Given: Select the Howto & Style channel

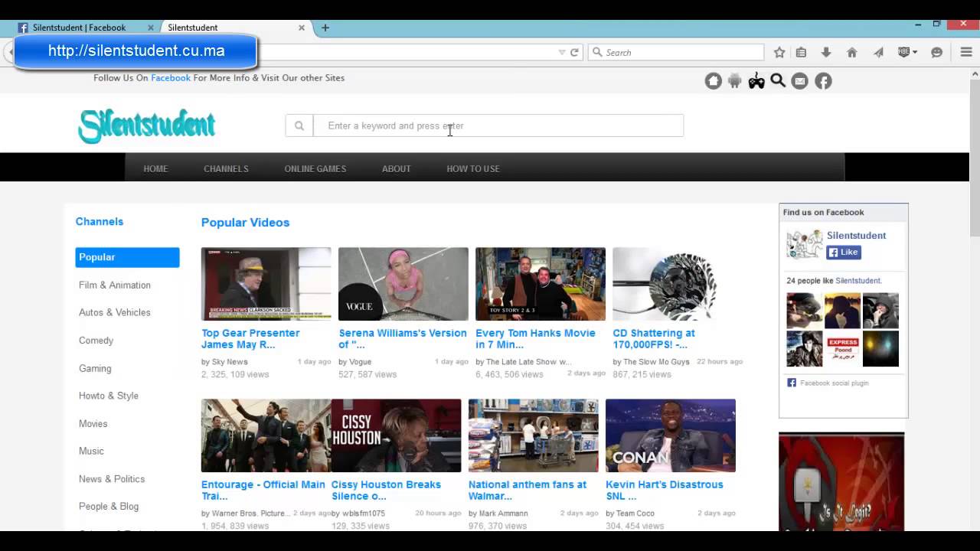Looking at the screenshot, I should [109, 396].
